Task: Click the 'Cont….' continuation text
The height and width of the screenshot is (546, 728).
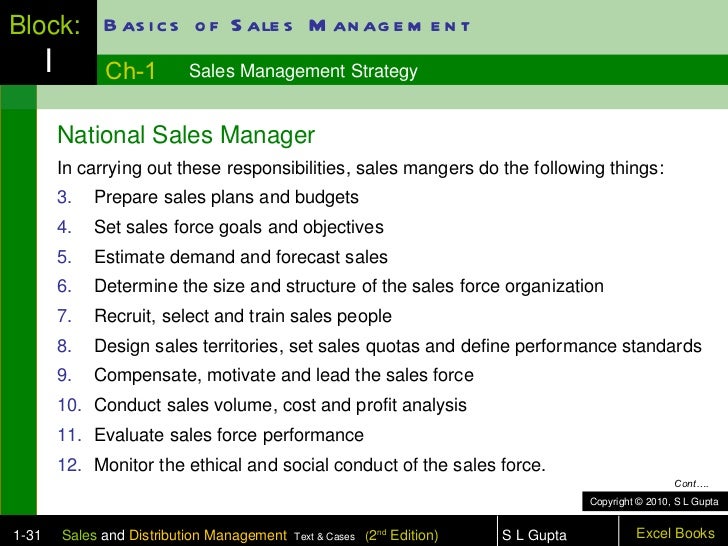Action: [x=692, y=483]
